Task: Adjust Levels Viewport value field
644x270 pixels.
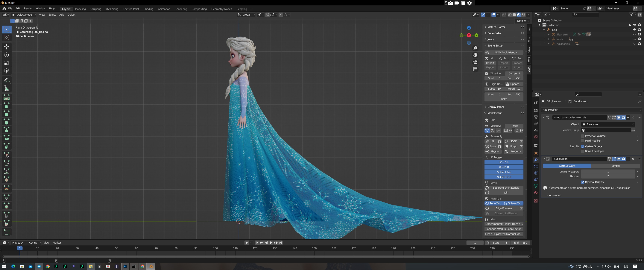Action: [608, 172]
